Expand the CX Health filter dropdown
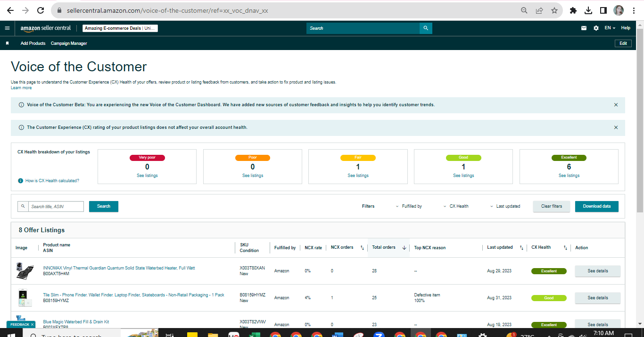 (x=456, y=206)
